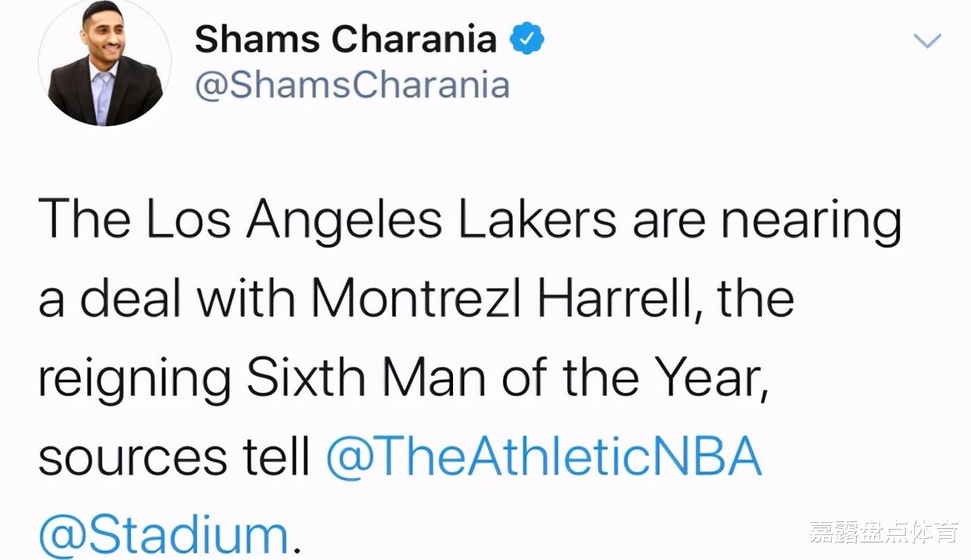This screenshot has height=560, width=971.
Task: Click the words "a deal with"
Action: [166, 298]
